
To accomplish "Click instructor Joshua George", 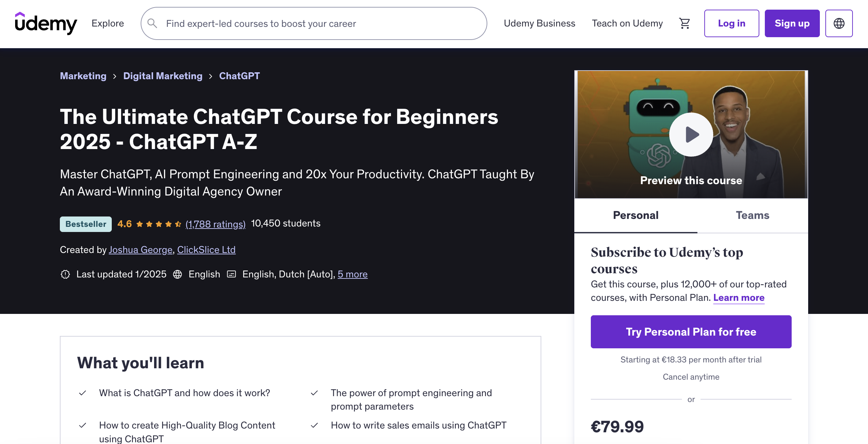I will [x=140, y=250].
